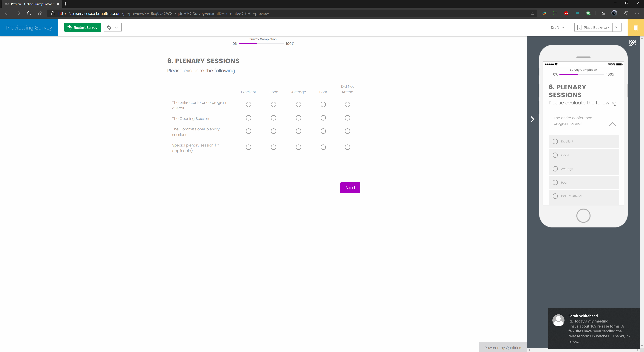Collapse entire conference program item in mobile preview
Image resolution: width=644 pixels, height=352 pixels.
tap(612, 124)
